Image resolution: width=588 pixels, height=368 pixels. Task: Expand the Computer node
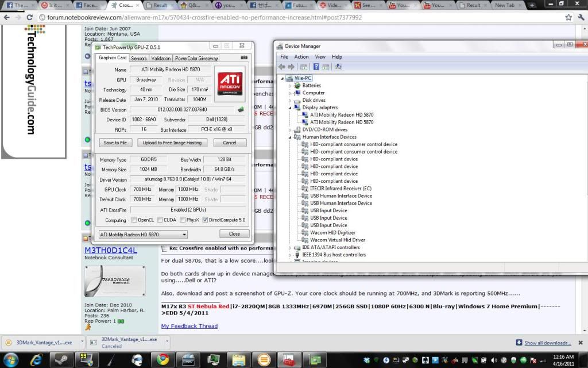(x=290, y=93)
